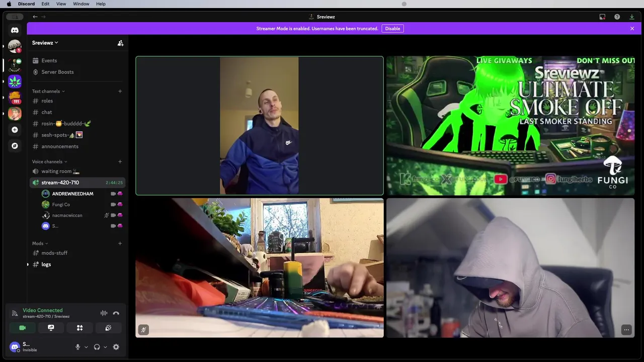Screen dimensions: 644x362
Task: Open the Window menu
Action: [81, 4]
